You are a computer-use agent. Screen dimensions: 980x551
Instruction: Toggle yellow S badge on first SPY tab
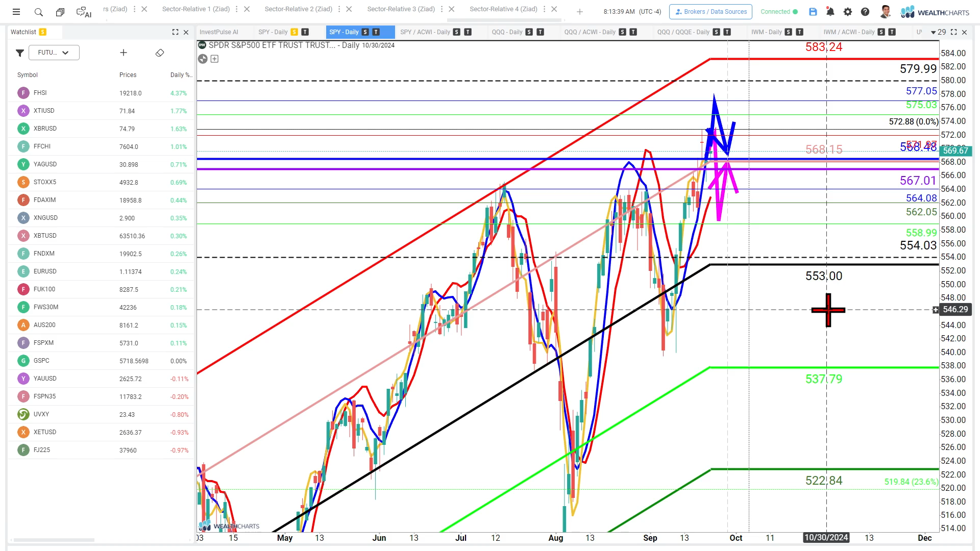point(295,32)
